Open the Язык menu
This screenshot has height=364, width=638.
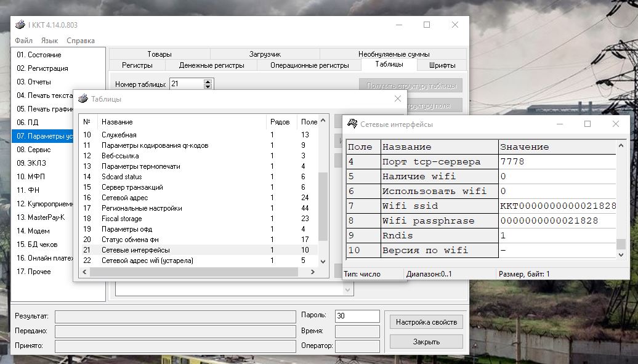(49, 41)
